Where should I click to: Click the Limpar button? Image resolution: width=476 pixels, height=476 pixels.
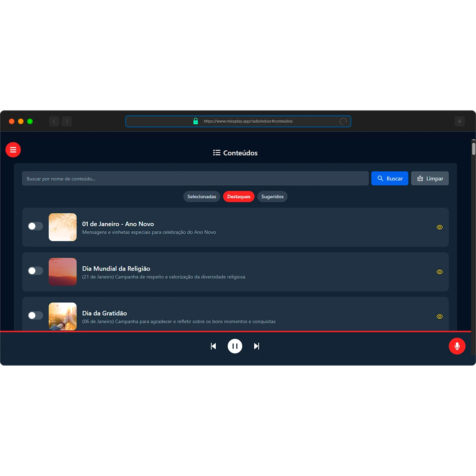point(430,178)
